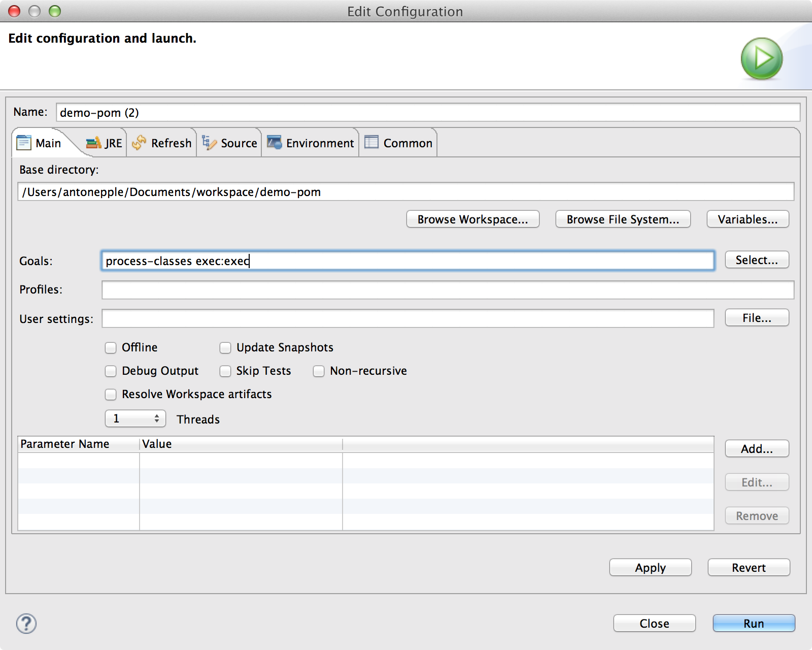
Task: Click the Apply button
Action: coord(650,568)
